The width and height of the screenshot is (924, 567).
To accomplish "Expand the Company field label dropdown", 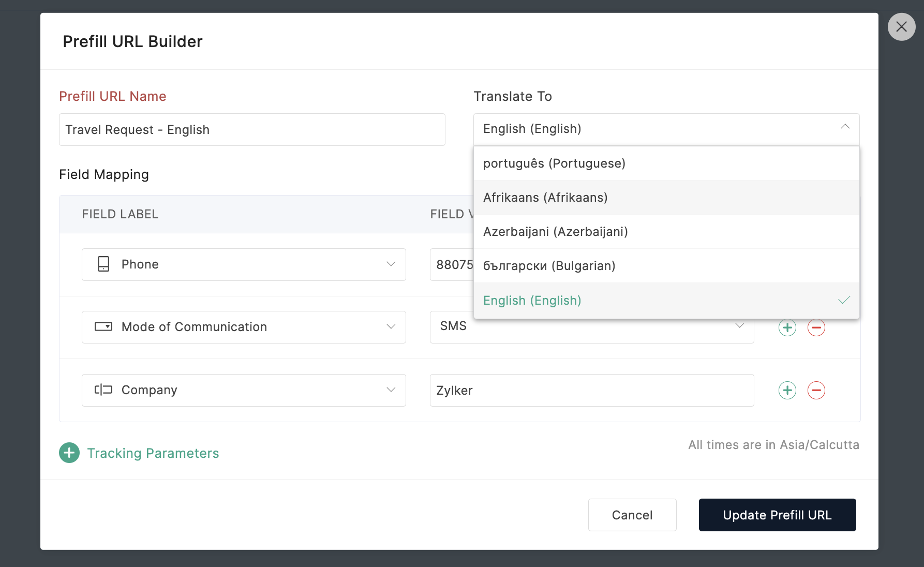I will click(x=391, y=390).
